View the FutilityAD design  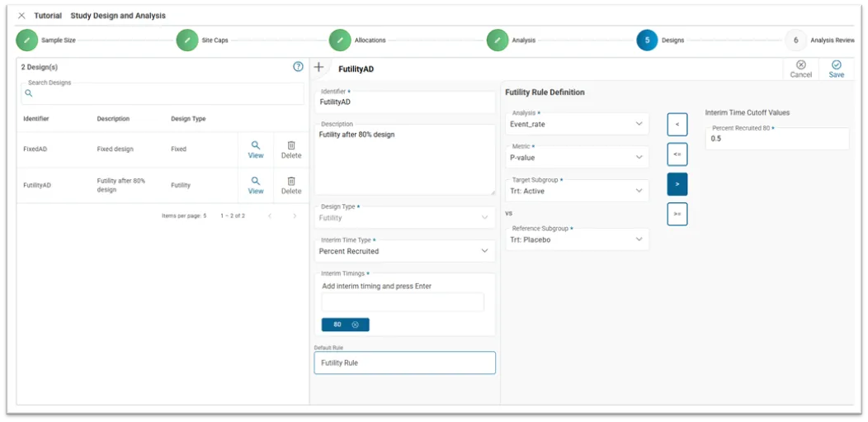256,185
